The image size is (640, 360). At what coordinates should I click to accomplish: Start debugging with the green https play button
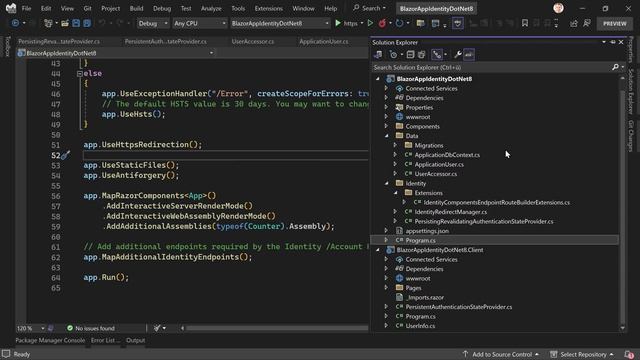(x=338, y=23)
